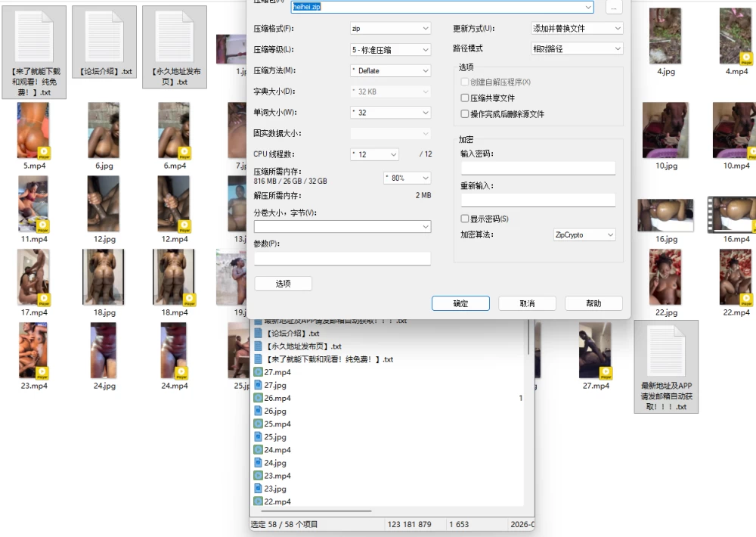The image size is (756, 537).
Task: Click the vertical scrollbar of the file list
Action: tap(529, 338)
